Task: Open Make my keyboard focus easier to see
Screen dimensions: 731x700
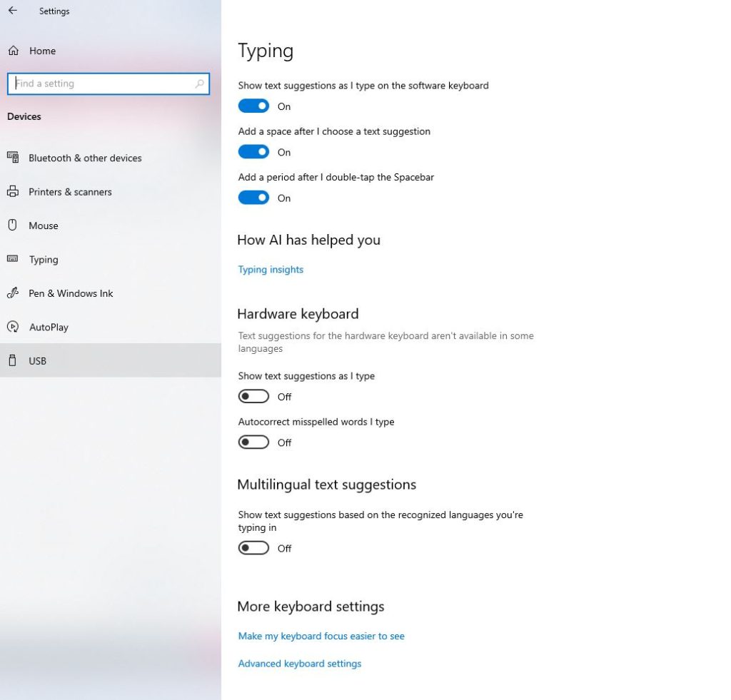Action: (321, 636)
